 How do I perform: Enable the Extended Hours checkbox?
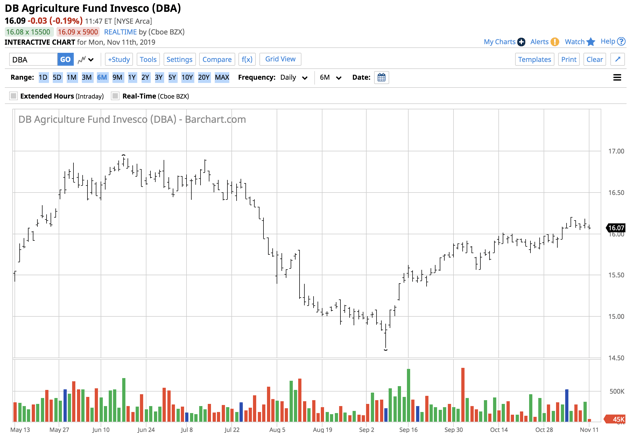pyautogui.click(x=13, y=96)
